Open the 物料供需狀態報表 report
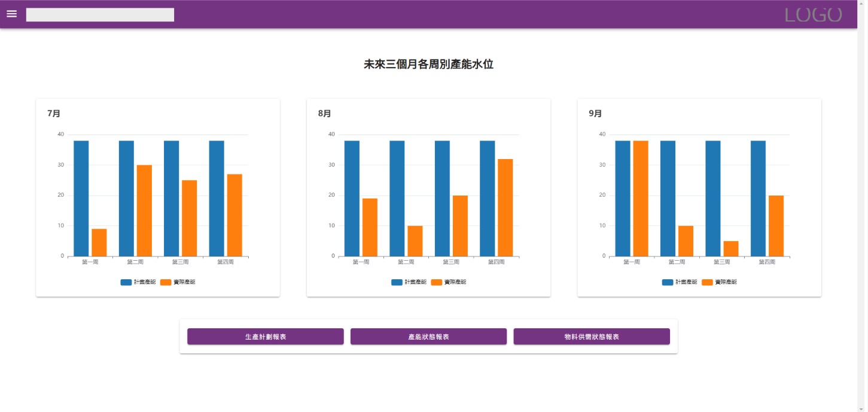 592,337
